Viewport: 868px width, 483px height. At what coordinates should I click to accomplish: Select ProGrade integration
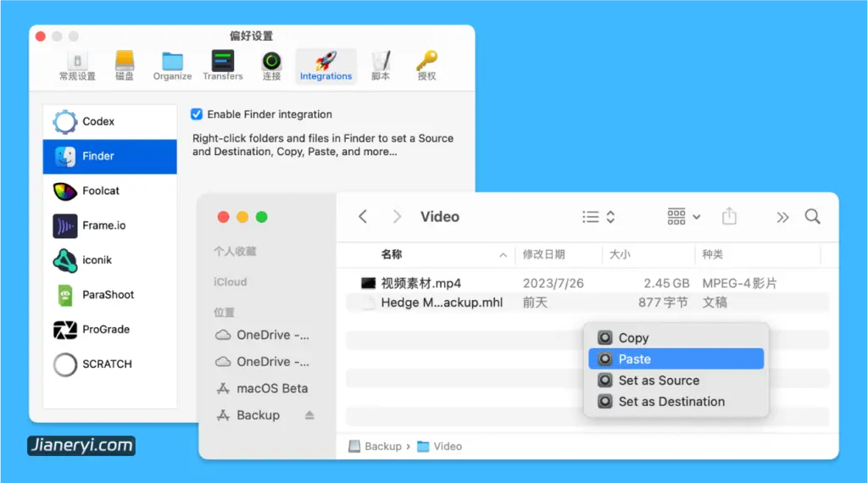click(109, 330)
